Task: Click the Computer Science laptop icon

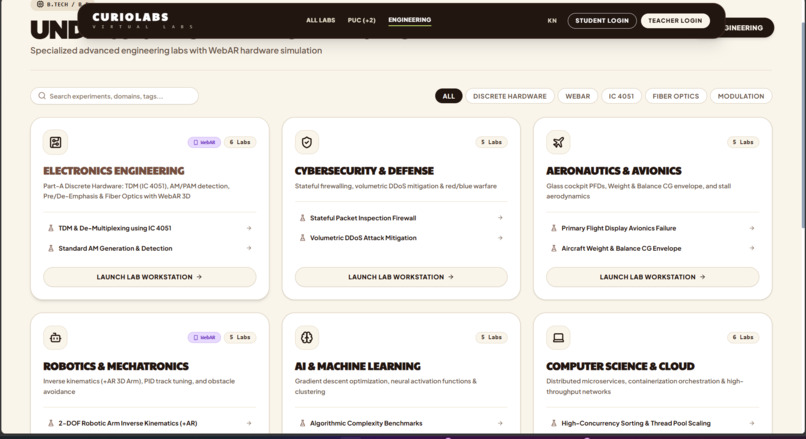Action: tap(558, 338)
